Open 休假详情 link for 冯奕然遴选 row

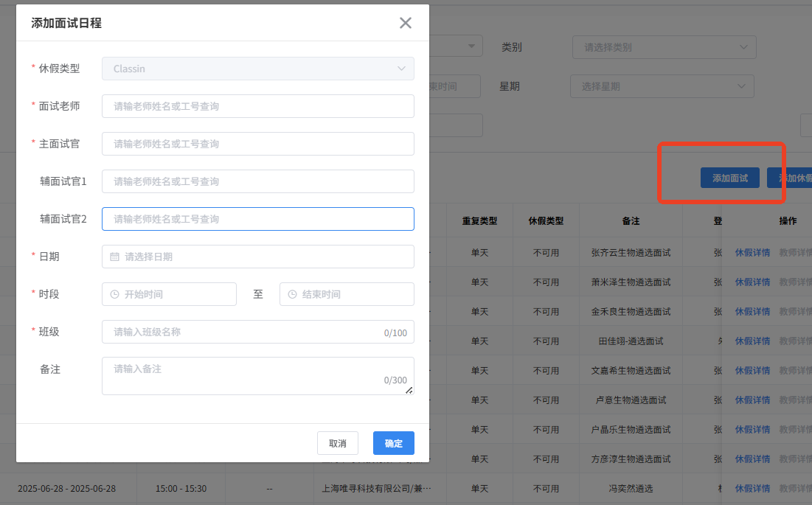[x=752, y=489]
